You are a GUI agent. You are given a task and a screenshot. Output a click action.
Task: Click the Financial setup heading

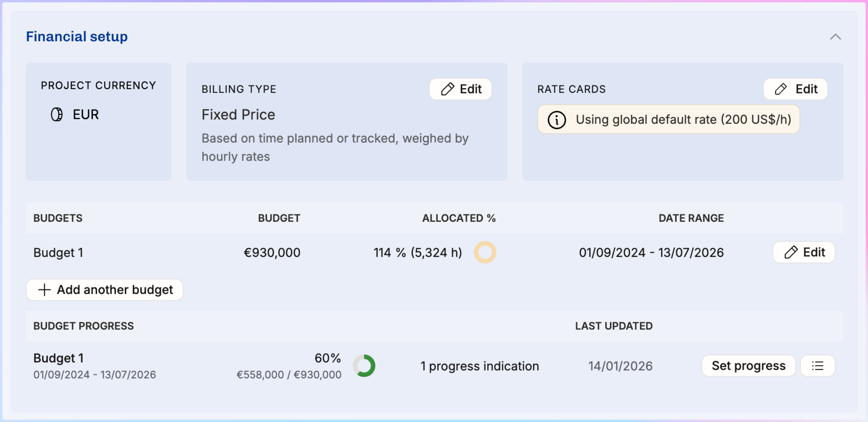coord(77,36)
